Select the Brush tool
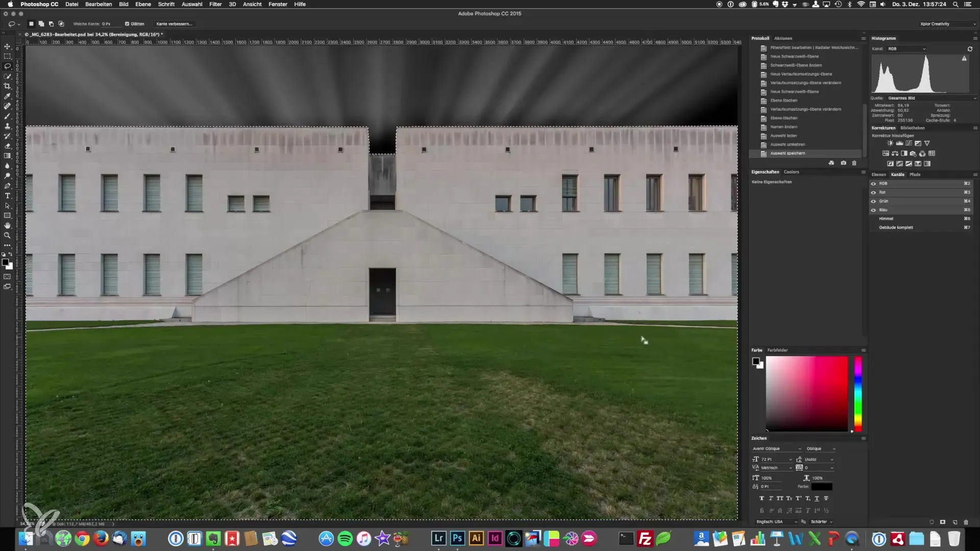This screenshot has width=980, height=551. tap(7, 116)
